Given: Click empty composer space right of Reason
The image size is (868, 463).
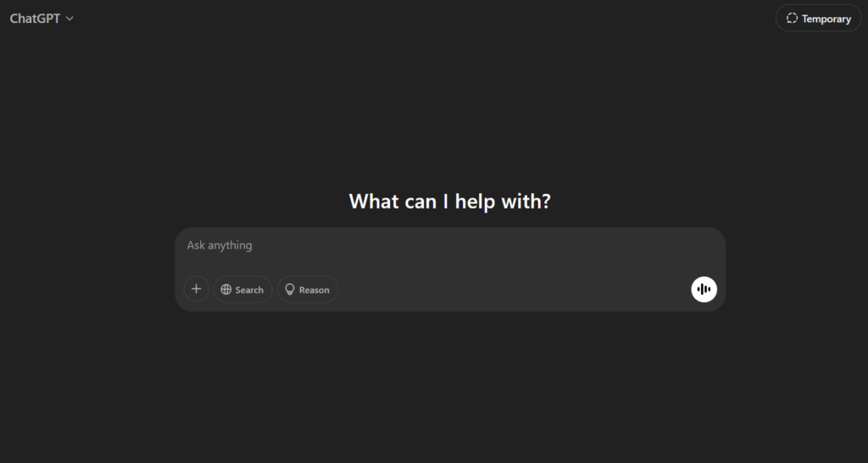Looking at the screenshot, I should click(x=509, y=290).
